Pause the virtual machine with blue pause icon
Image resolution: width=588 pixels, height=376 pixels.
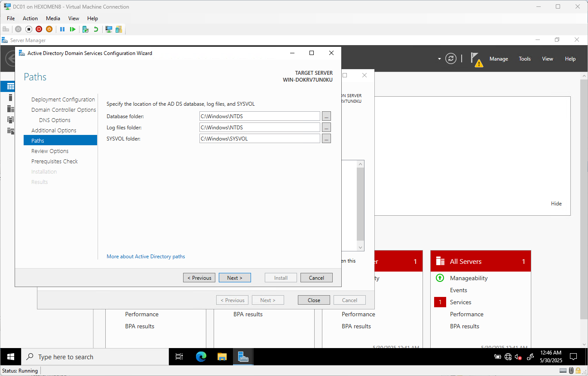click(62, 29)
